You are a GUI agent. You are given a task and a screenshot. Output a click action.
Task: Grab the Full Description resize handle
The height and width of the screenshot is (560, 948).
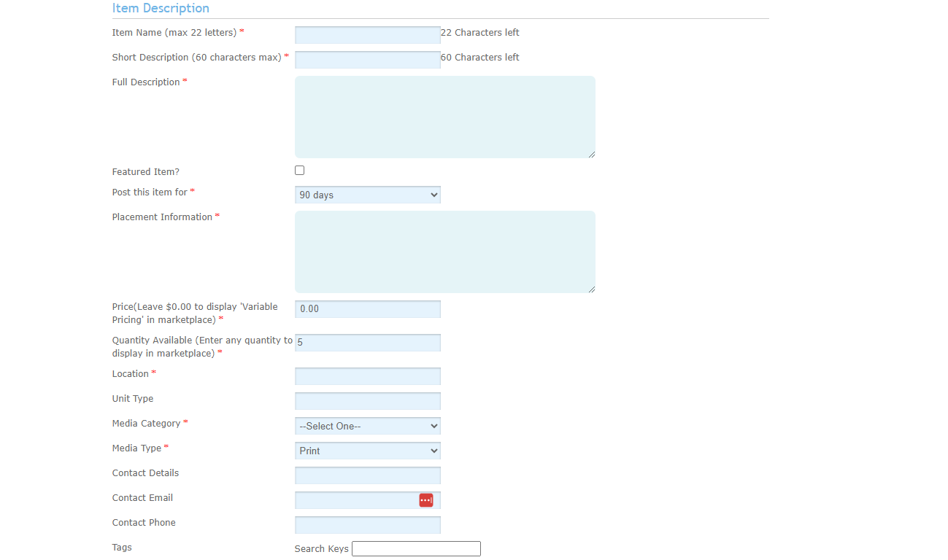click(x=591, y=154)
